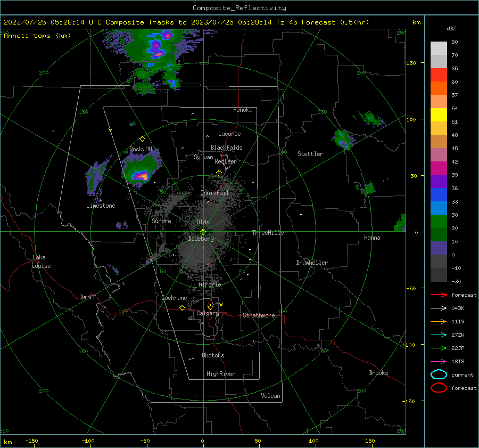Click the ThreeHills city label

coord(268,233)
